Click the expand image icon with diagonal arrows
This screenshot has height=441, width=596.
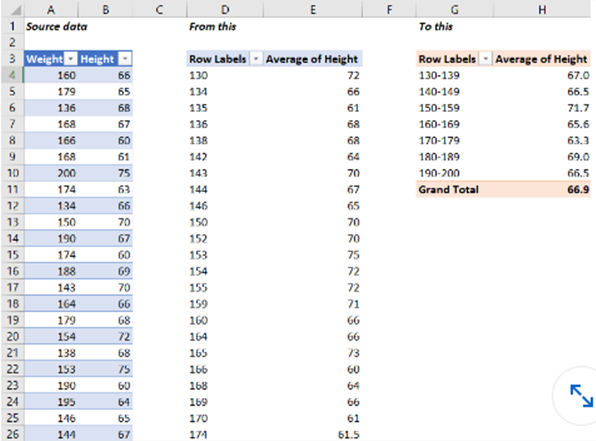click(581, 396)
